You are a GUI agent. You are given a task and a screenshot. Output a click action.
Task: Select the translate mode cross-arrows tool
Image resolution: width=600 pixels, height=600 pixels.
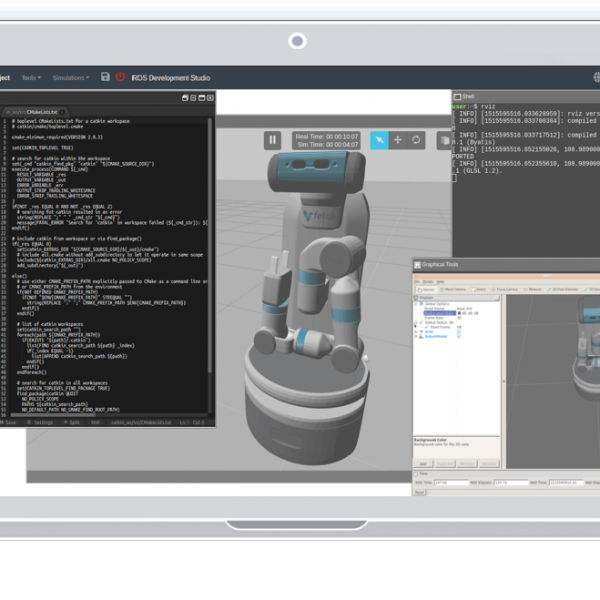point(398,140)
